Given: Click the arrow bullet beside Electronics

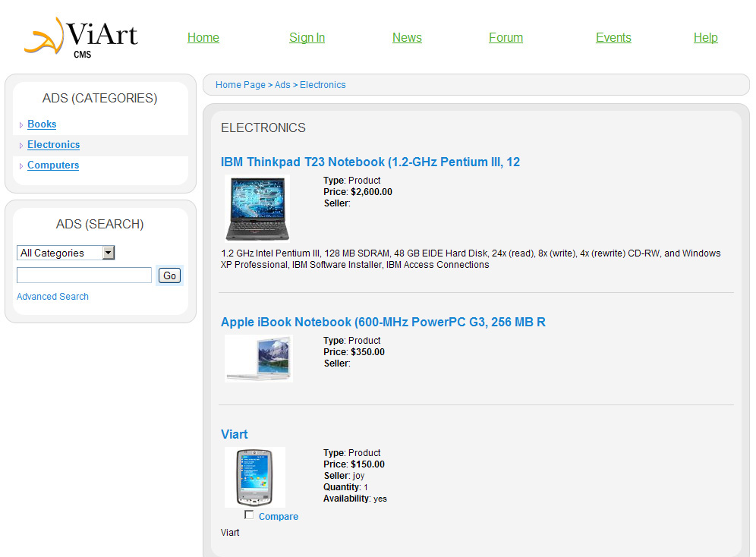Looking at the screenshot, I should [x=20, y=146].
